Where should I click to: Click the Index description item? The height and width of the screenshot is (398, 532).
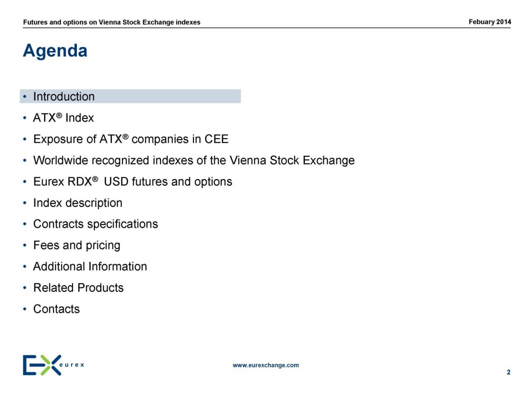[78, 203]
